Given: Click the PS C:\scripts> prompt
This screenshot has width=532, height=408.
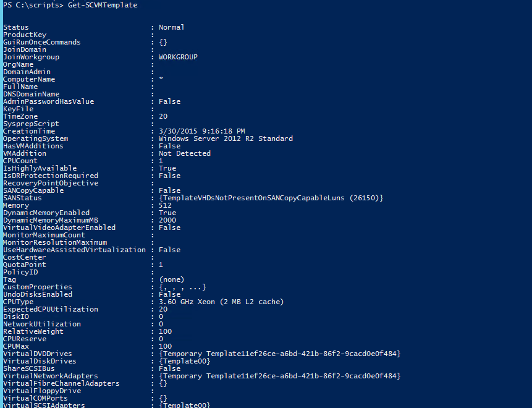Looking at the screenshot, I should click(30, 5).
